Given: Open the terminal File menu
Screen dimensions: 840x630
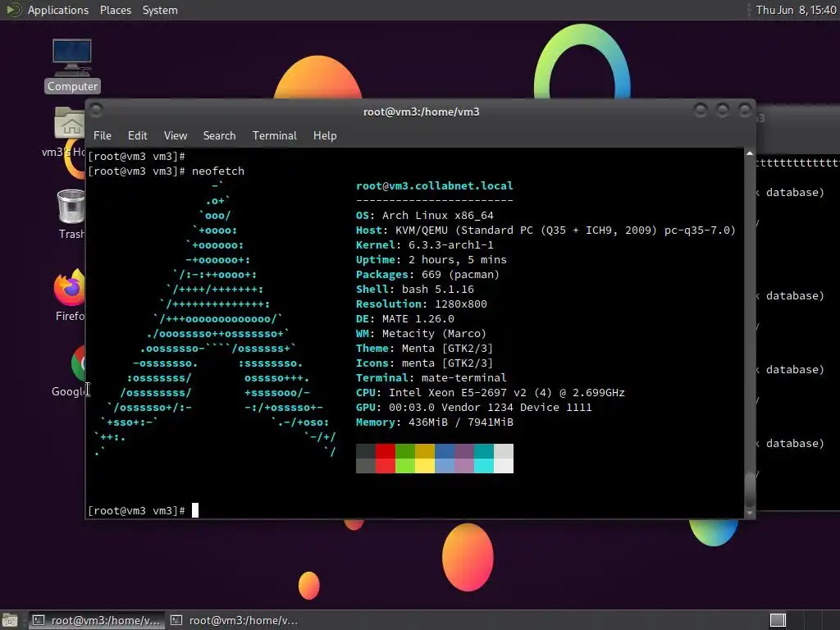Looking at the screenshot, I should [x=103, y=135].
